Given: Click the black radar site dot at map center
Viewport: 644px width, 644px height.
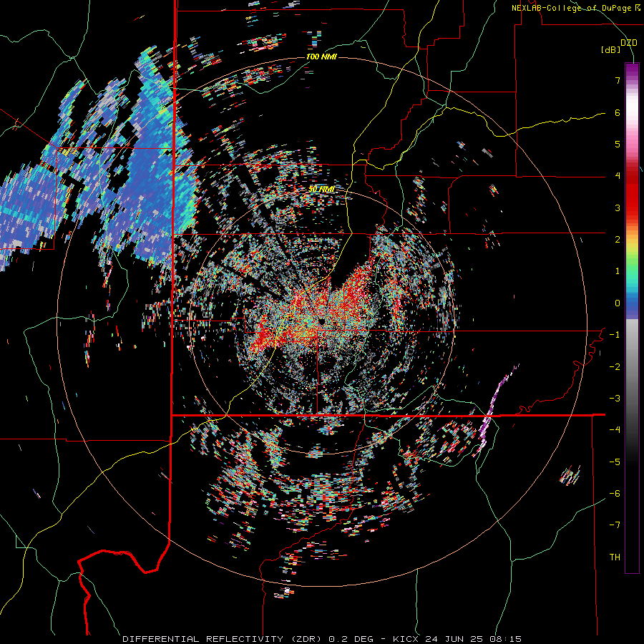Looking at the screenshot, I should (x=321, y=321).
